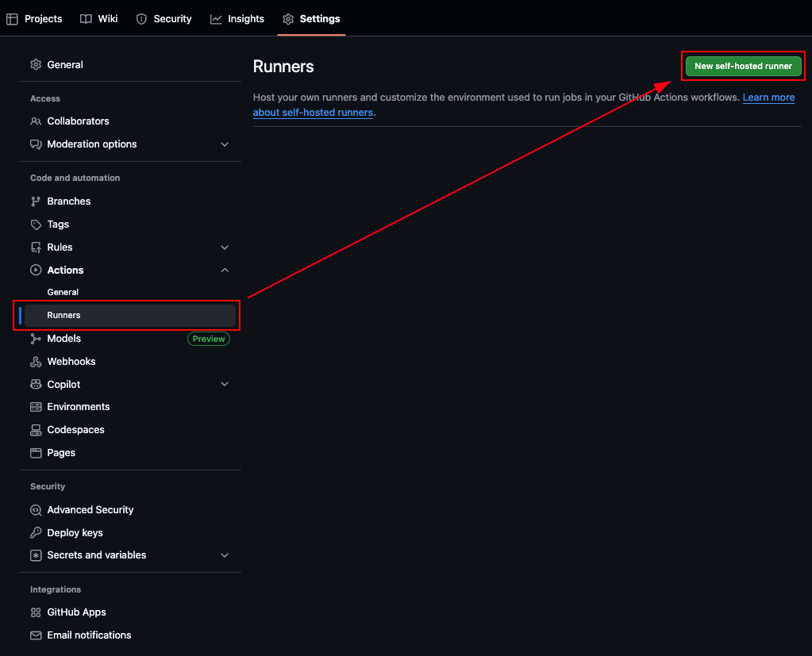Click the General gear icon in sidebar
812x656 pixels.
(36, 65)
